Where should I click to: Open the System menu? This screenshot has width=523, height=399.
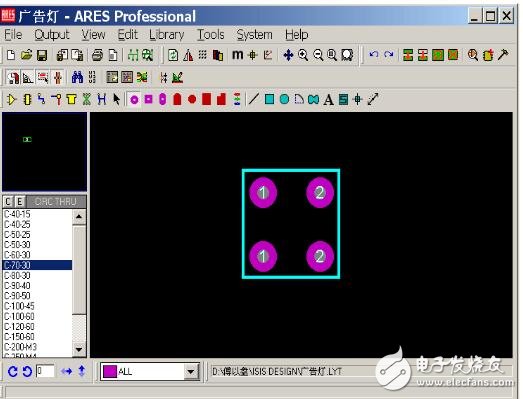pos(254,35)
